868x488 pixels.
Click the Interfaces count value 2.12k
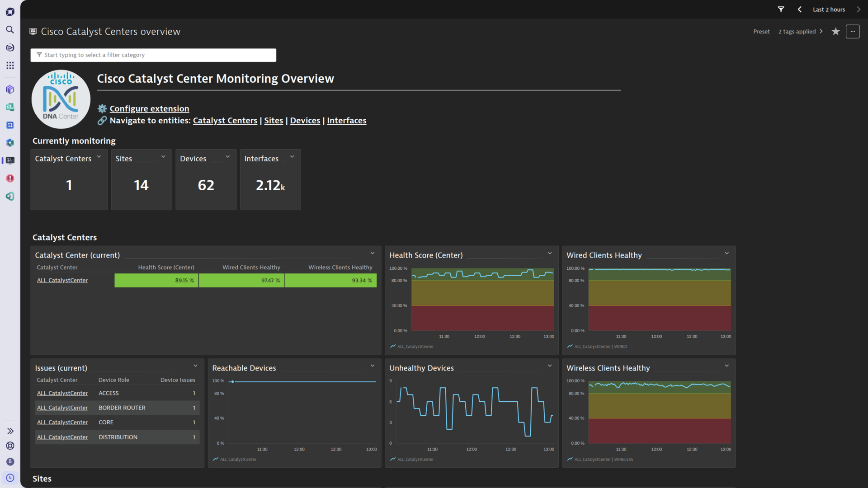click(x=270, y=185)
